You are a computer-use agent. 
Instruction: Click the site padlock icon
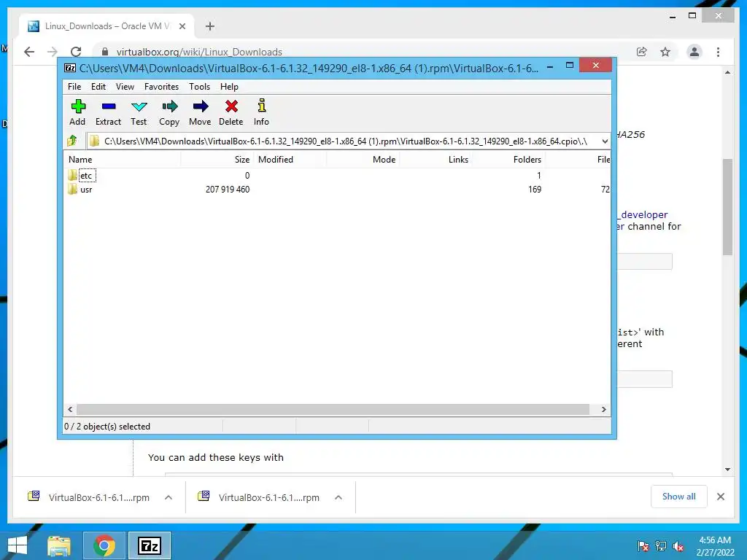[x=105, y=52]
